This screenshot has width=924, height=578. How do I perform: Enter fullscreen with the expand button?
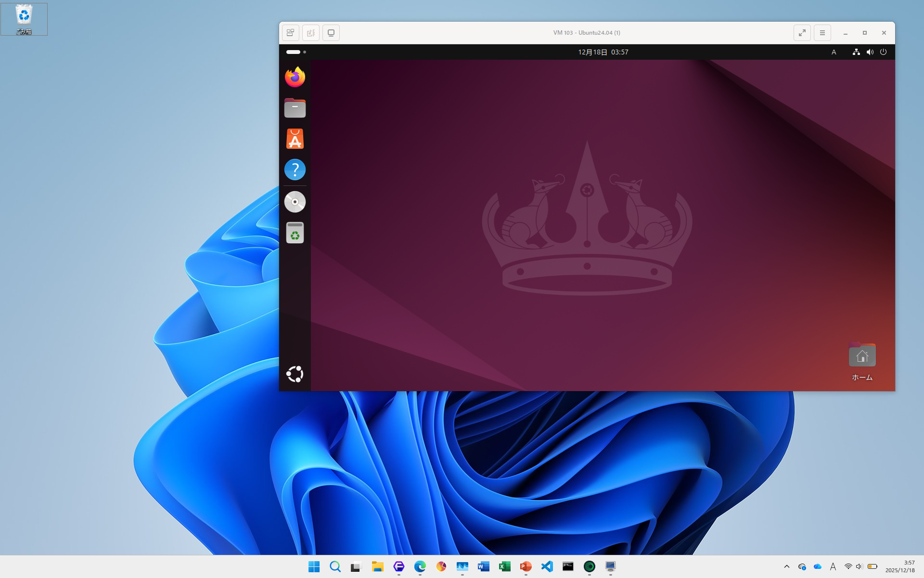pos(802,33)
